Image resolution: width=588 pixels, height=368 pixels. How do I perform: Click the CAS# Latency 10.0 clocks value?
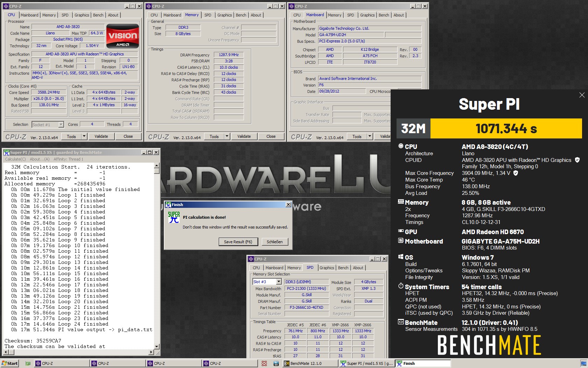click(229, 67)
